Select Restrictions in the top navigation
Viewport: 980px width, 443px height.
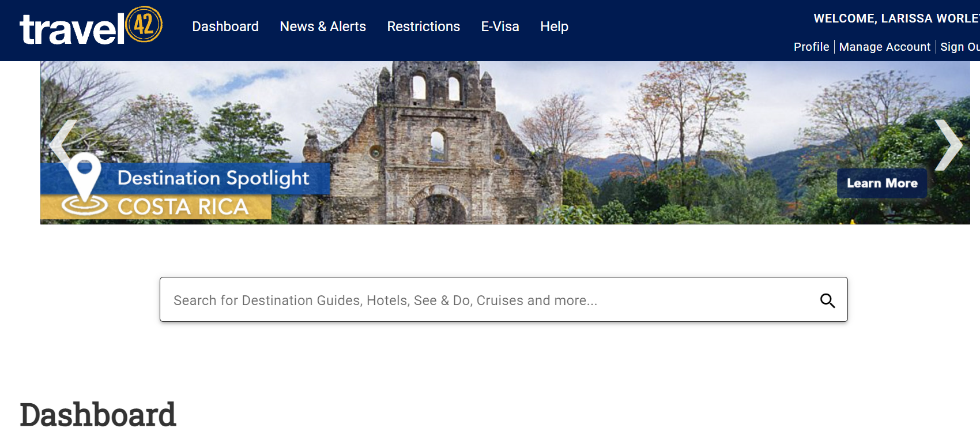pos(423,27)
